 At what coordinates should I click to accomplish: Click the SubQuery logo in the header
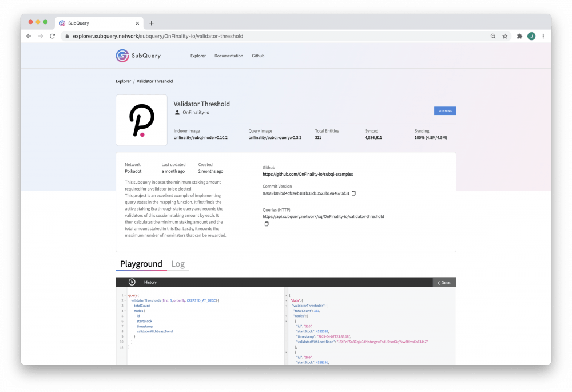click(x=138, y=56)
